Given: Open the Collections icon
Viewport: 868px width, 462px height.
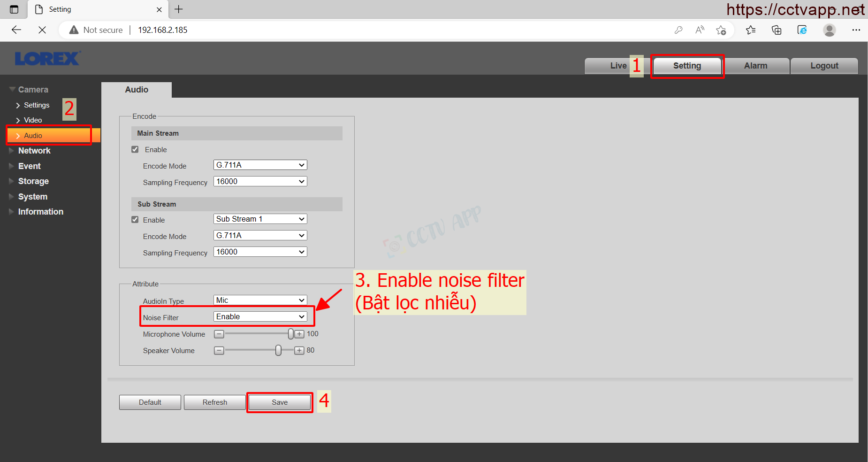Looking at the screenshot, I should [x=777, y=30].
